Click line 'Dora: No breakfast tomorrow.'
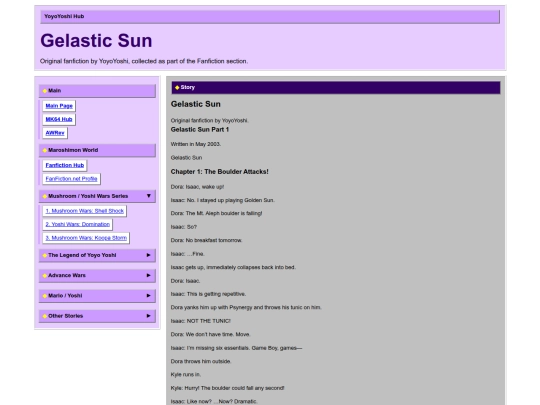 tap(206, 240)
